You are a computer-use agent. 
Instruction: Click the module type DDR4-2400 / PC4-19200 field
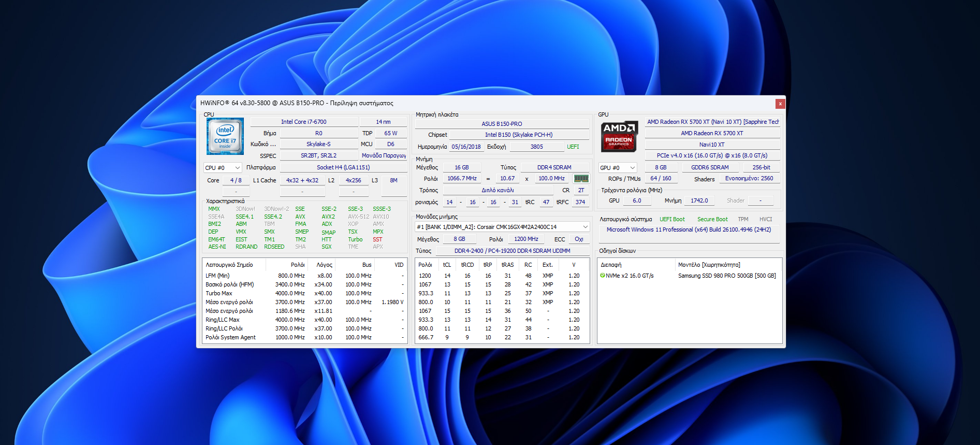(x=513, y=251)
